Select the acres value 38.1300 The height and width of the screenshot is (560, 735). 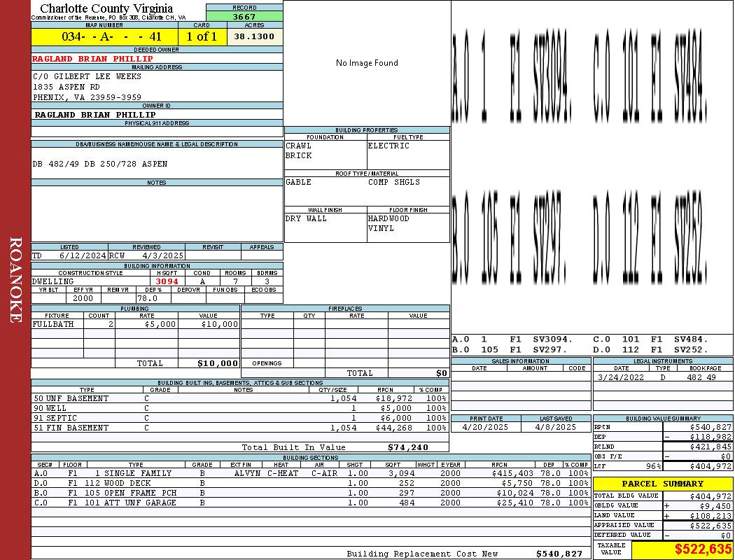click(254, 36)
